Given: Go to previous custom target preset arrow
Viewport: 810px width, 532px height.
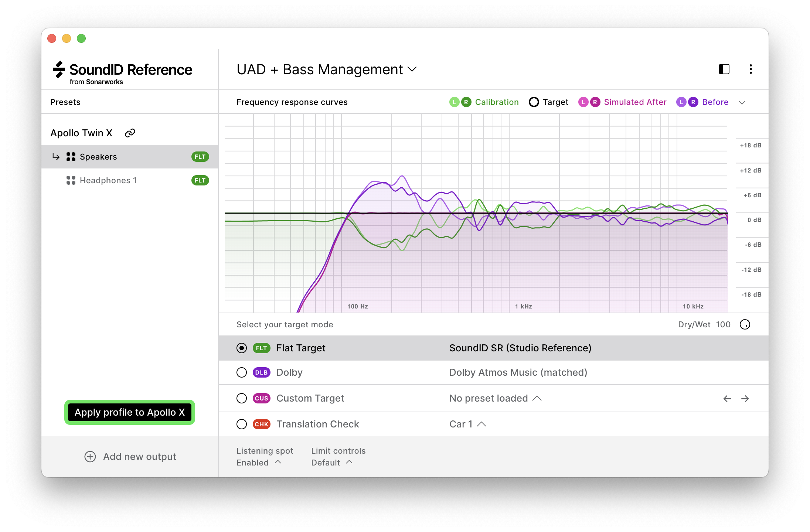Looking at the screenshot, I should point(727,398).
